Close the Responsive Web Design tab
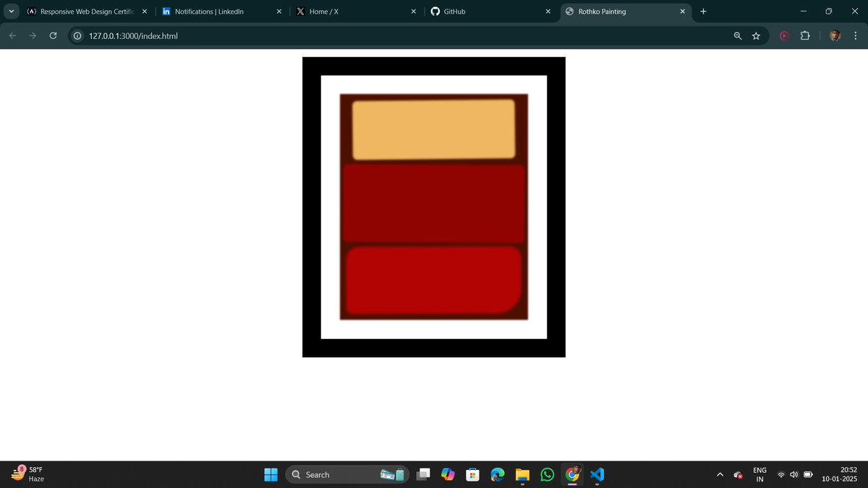This screenshot has height=488, width=868. [144, 12]
